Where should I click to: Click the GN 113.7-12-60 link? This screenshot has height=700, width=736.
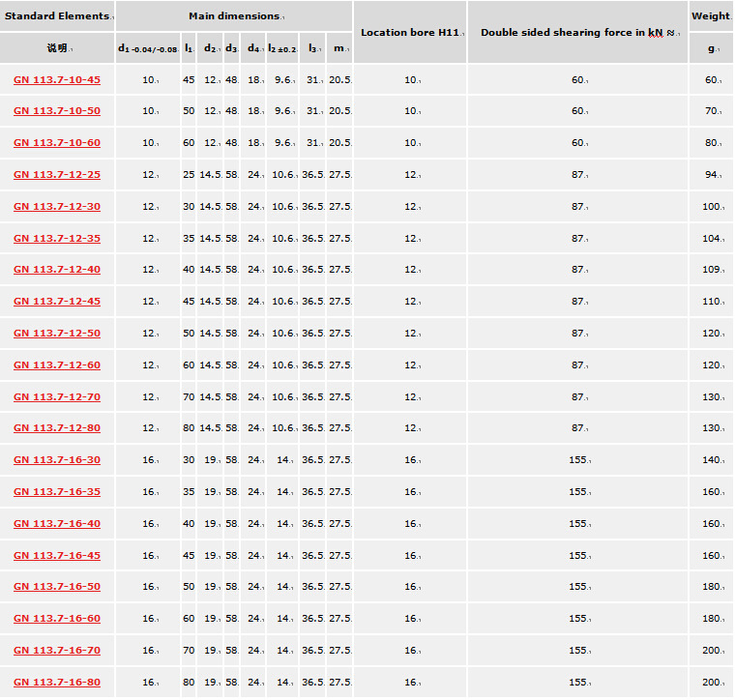coord(56,365)
